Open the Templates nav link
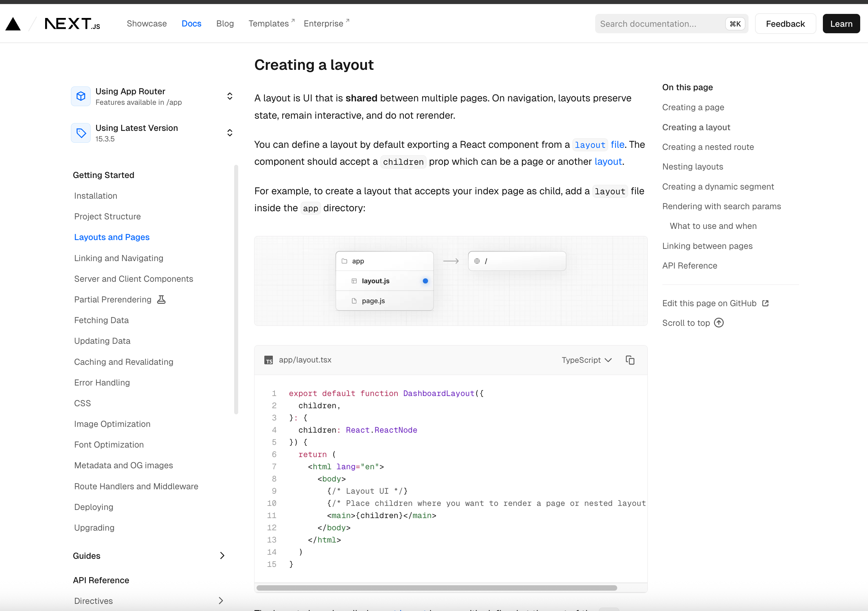Viewport: 868px width, 611px height. (271, 24)
